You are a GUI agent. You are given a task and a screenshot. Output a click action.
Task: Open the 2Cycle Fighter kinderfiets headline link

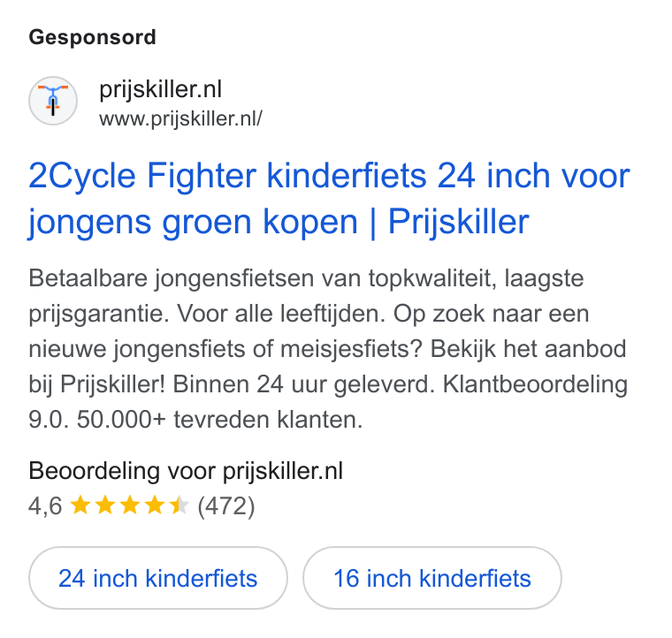coord(329,199)
